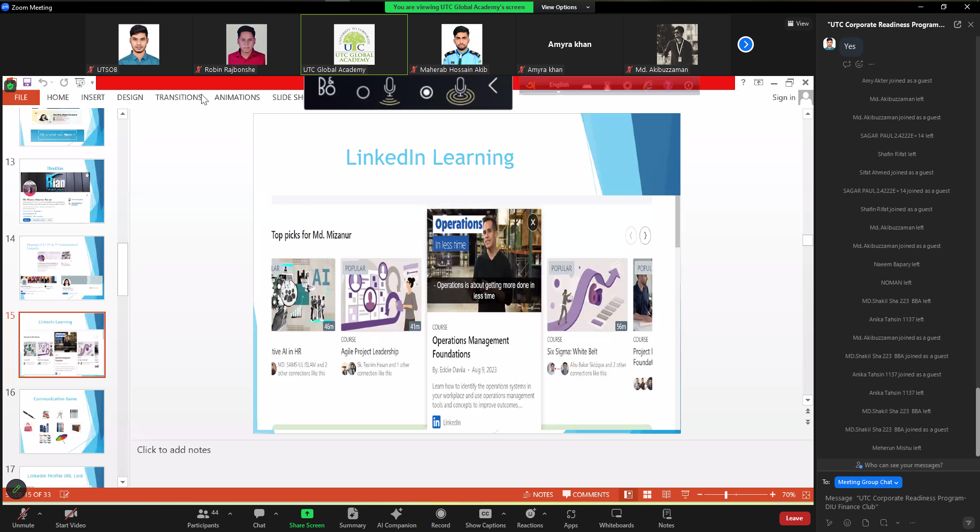Open the Participants panel
The image size is (980, 532).
click(x=203, y=518)
